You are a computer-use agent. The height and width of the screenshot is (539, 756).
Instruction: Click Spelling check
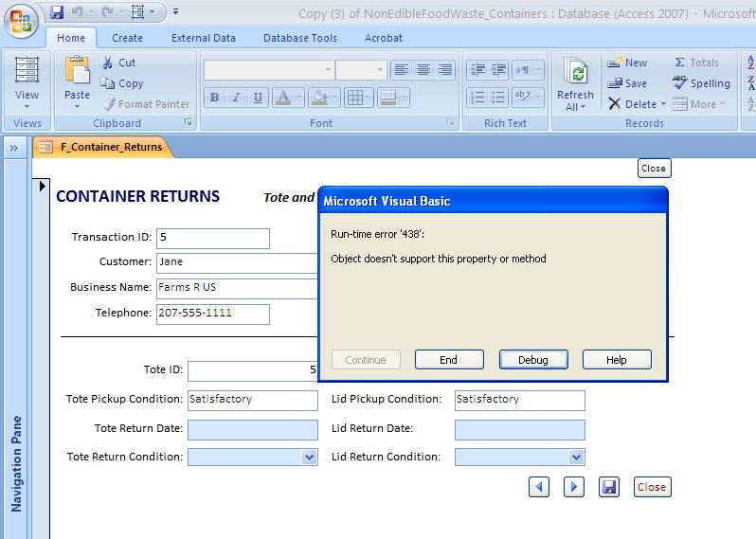(701, 83)
